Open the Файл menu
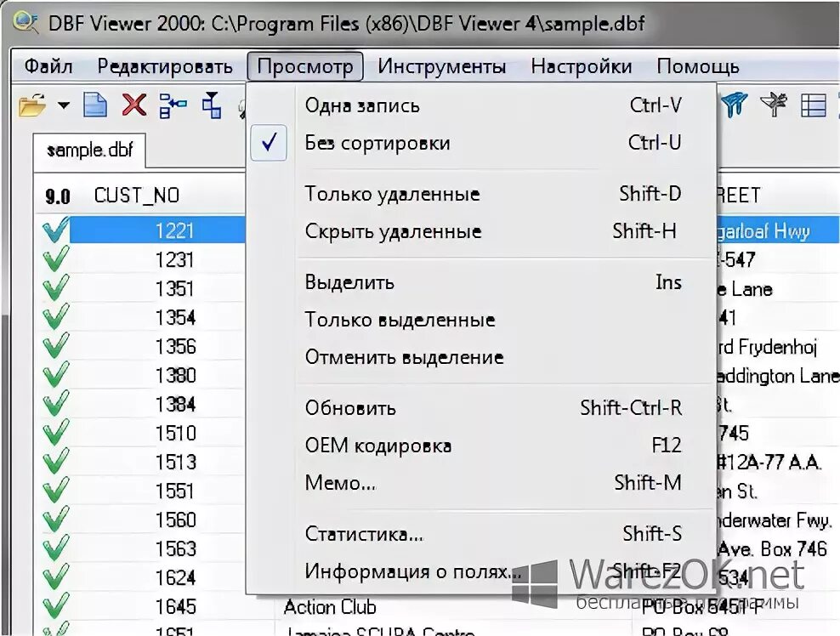840x636 pixels. (x=48, y=66)
